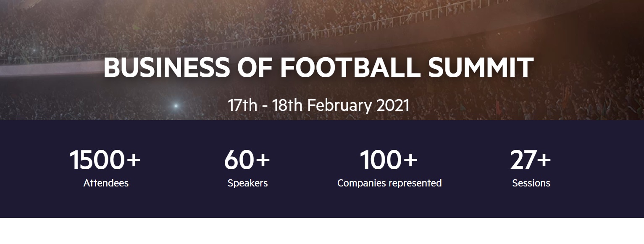This screenshot has height=244, width=644.
Task: Click "17th" in the event date
Action: tap(242, 105)
